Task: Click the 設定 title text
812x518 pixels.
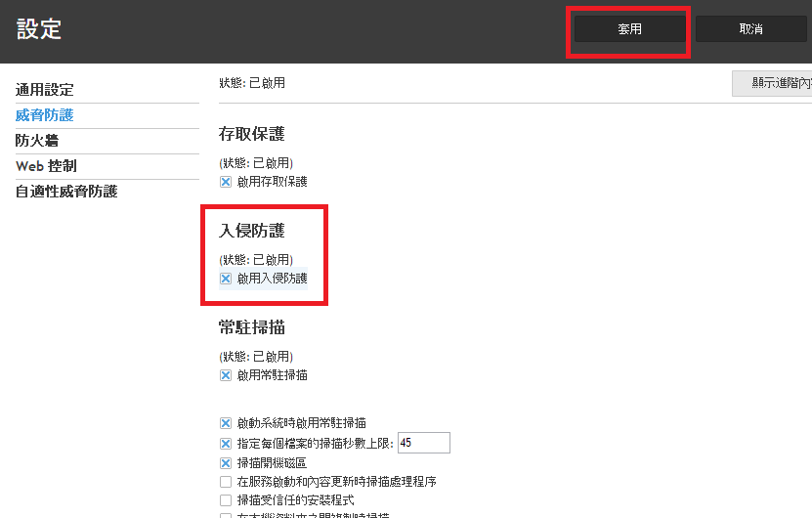Action: tap(39, 29)
